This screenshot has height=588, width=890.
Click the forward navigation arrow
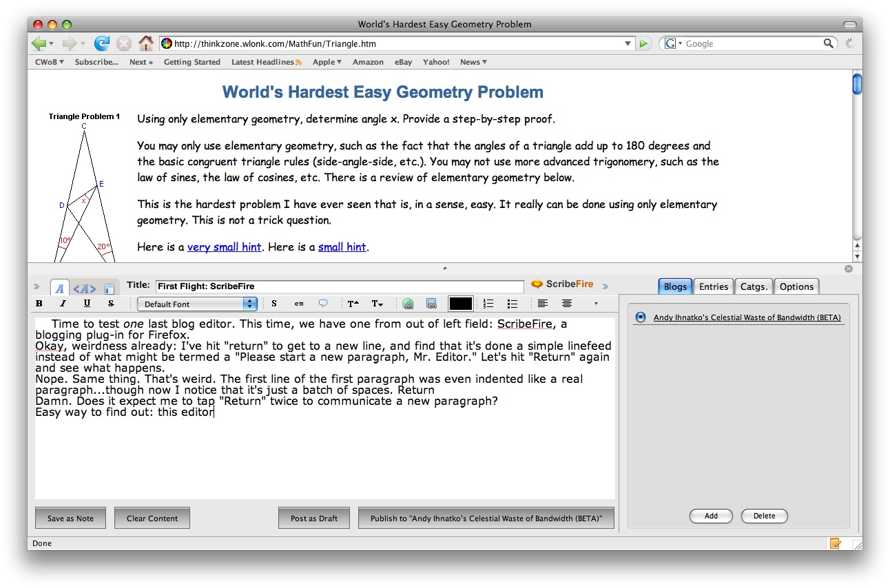click(x=70, y=43)
